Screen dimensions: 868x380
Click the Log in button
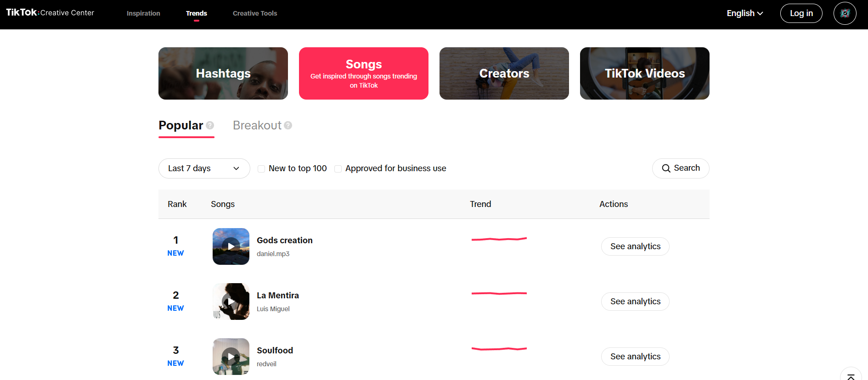pyautogui.click(x=801, y=13)
